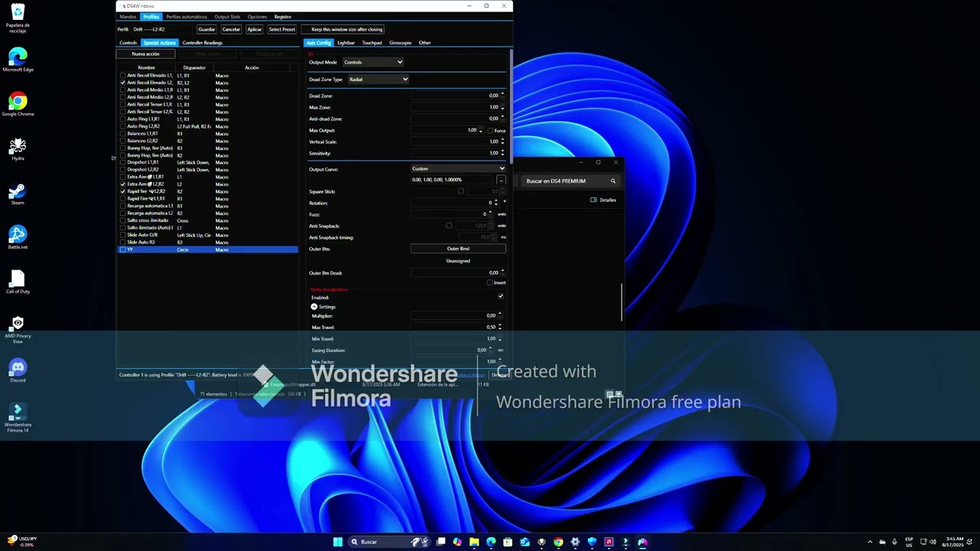Toggle the Force checkbox beside Max Output

tap(490, 131)
